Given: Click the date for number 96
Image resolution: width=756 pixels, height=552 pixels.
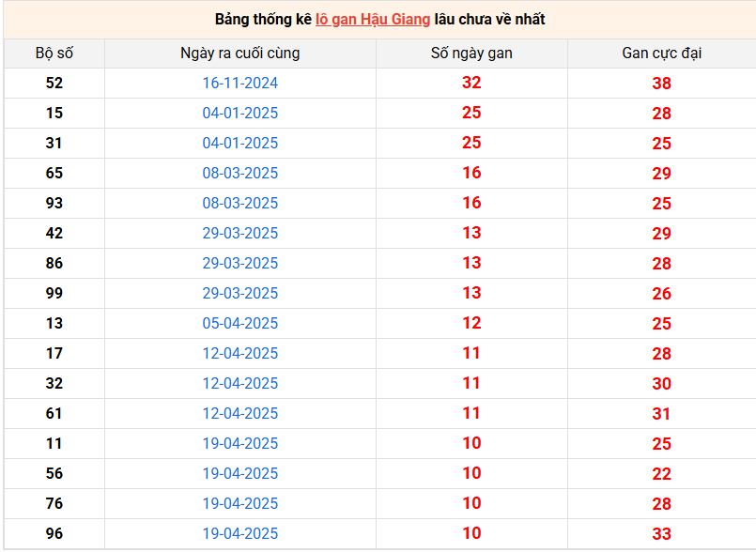Looking at the screenshot, I should coord(240,533).
